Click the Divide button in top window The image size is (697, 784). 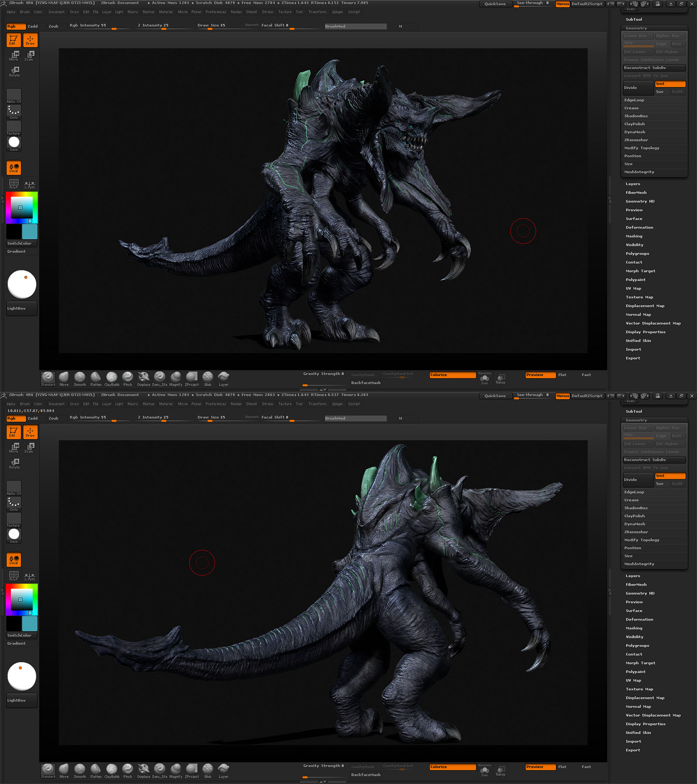(x=638, y=88)
